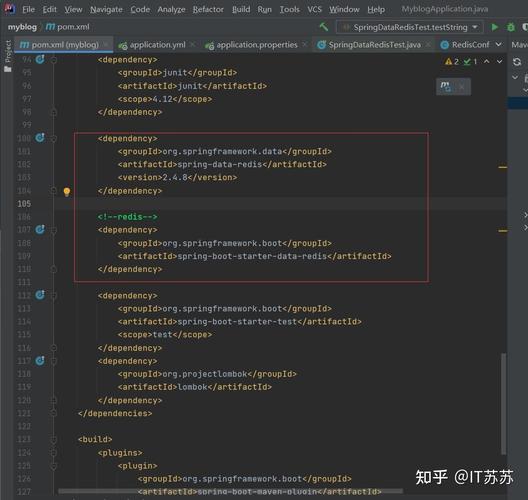Click gutter dependency icon at line 107
Screen dimensions: 528x500
point(40,229)
